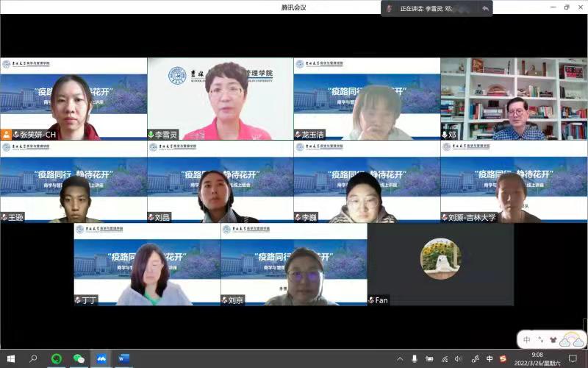Click the mic icon beside 李雪灵's name

click(x=151, y=135)
